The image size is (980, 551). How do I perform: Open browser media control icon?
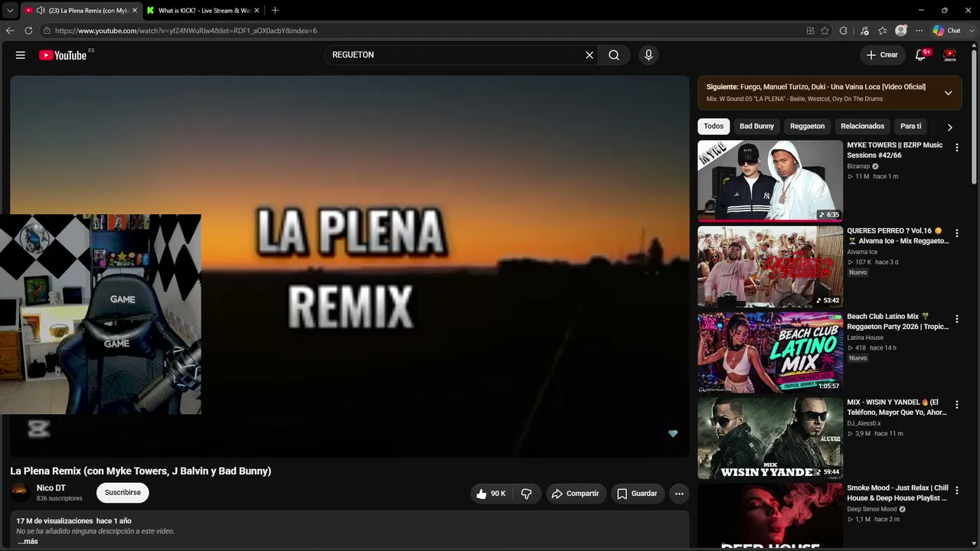tap(864, 31)
